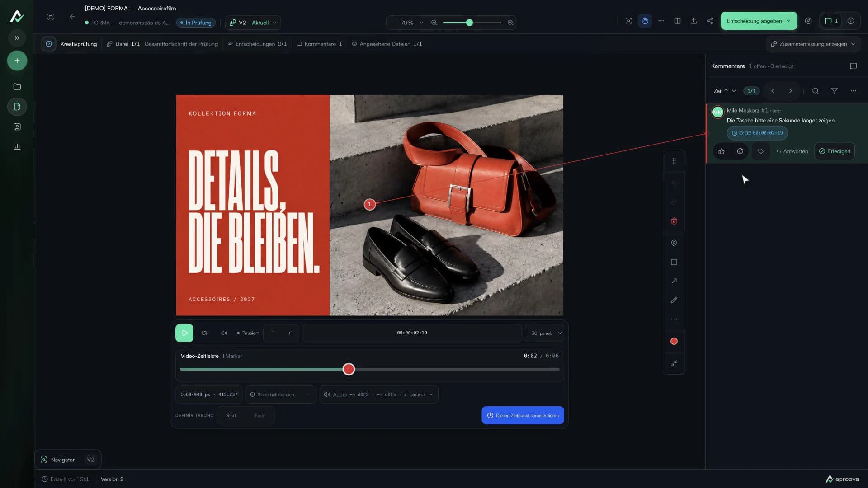
Task: Open the Sicherheitsbereich dropdown
Action: click(281, 394)
